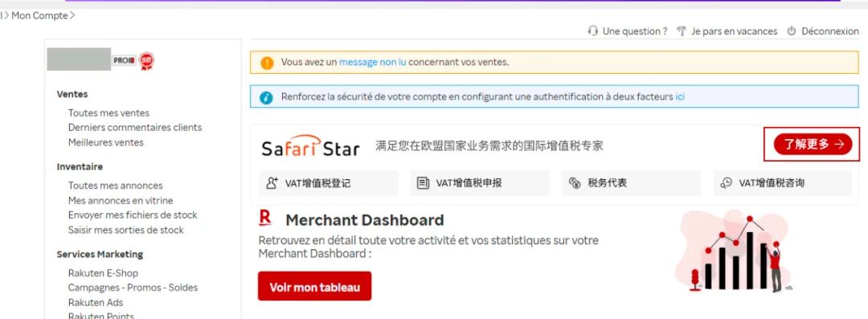Click the Ventes section heading
Screen dimensions: 868x319
coord(72,94)
